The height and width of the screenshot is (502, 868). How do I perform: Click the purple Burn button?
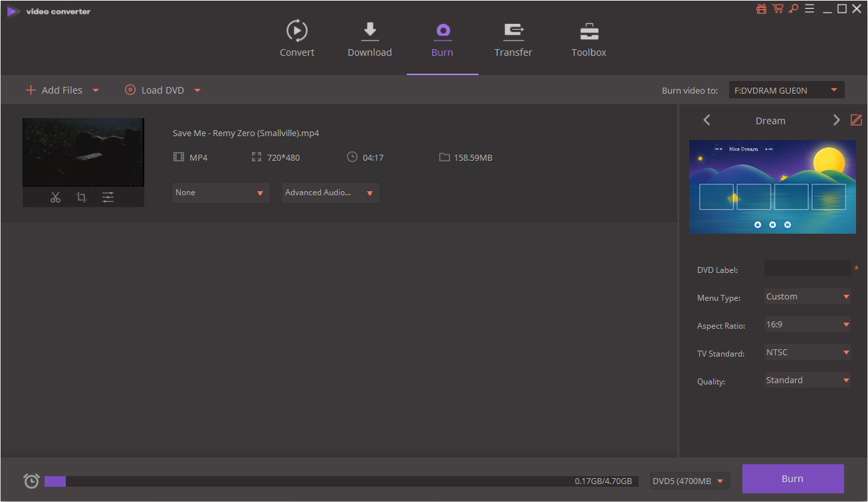click(793, 479)
